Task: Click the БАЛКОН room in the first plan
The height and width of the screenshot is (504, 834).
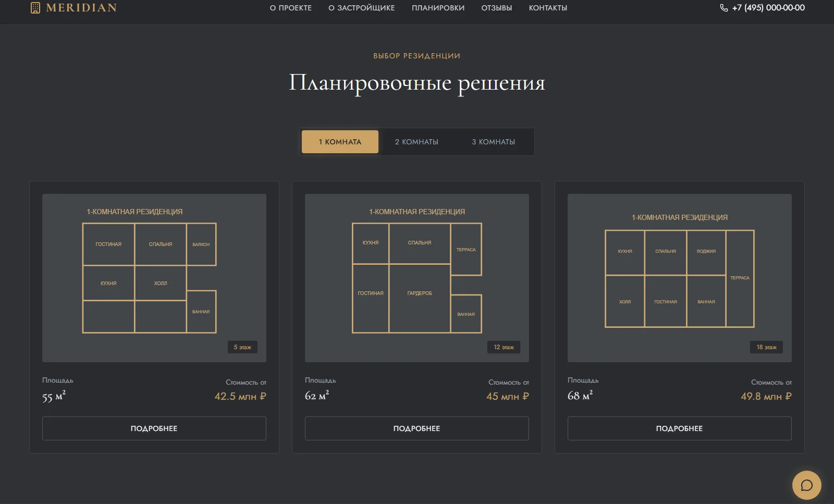Action: (201, 244)
